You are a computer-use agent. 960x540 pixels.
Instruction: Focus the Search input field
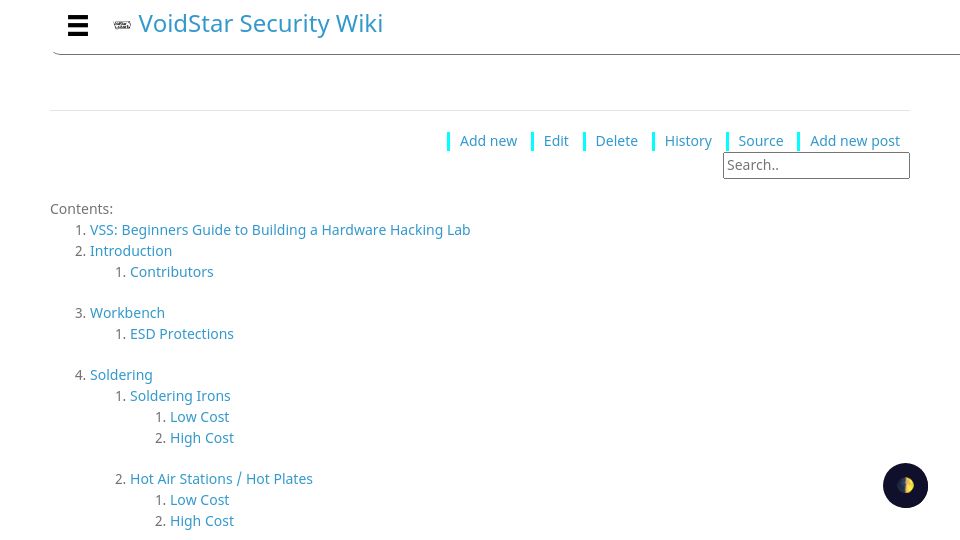pyautogui.click(x=816, y=165)
